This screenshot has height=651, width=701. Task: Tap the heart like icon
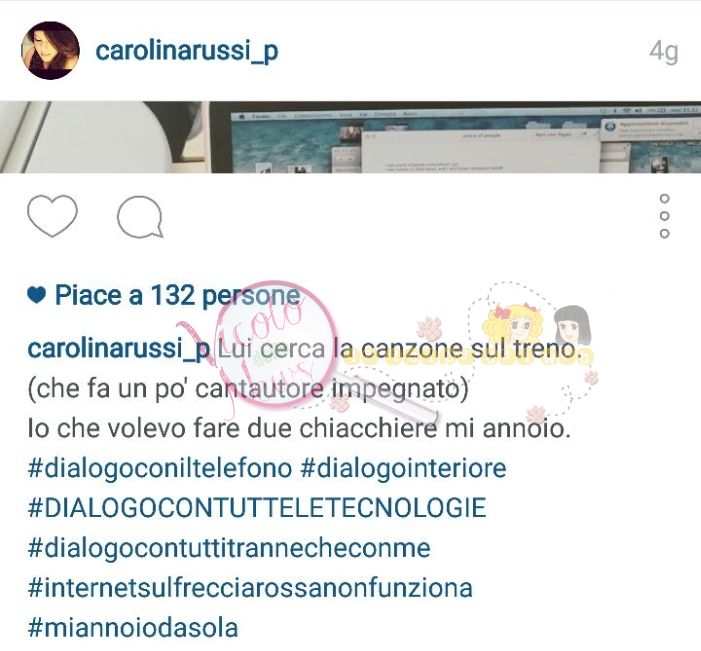(52, 216)
